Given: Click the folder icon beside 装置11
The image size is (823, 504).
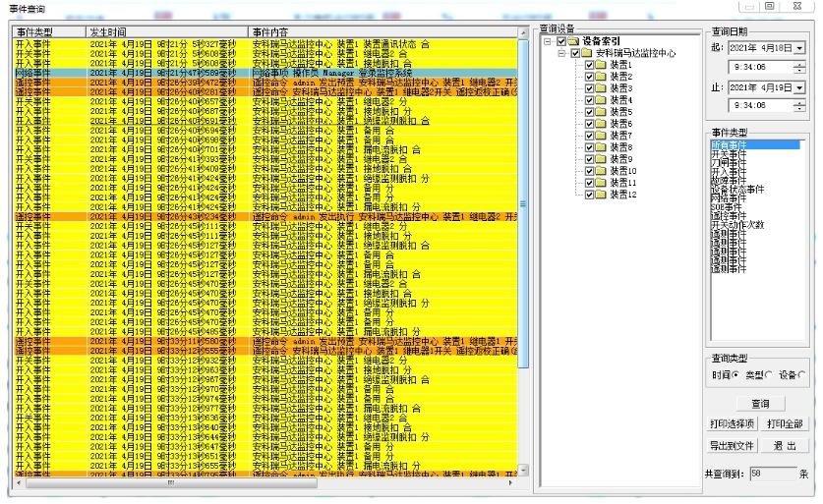Looking at the screenshot, I should click(x=601, y=183).
